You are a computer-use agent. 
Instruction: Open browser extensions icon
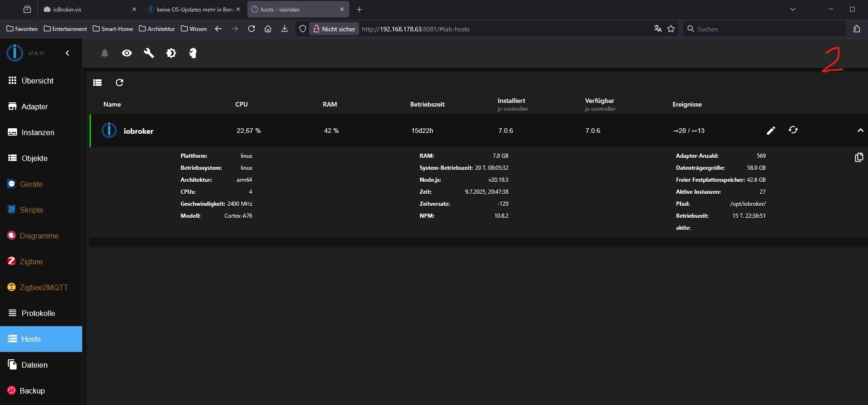pyautogui.click(x=856, y=29)
